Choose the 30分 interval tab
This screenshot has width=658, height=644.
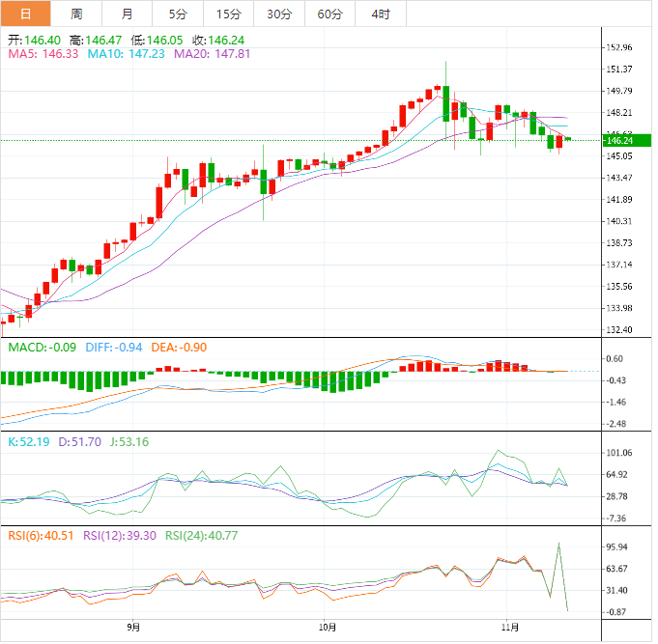pos(278,14)
